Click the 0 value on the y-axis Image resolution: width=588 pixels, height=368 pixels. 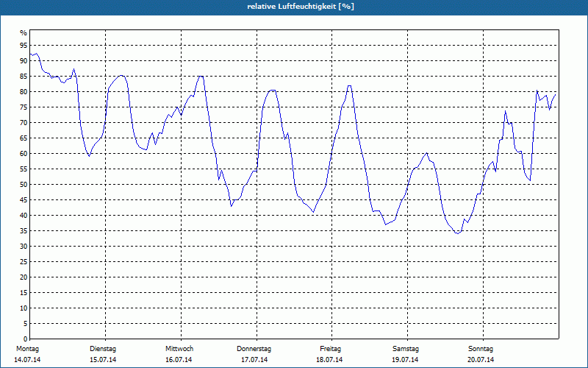(x=26, y=339)
